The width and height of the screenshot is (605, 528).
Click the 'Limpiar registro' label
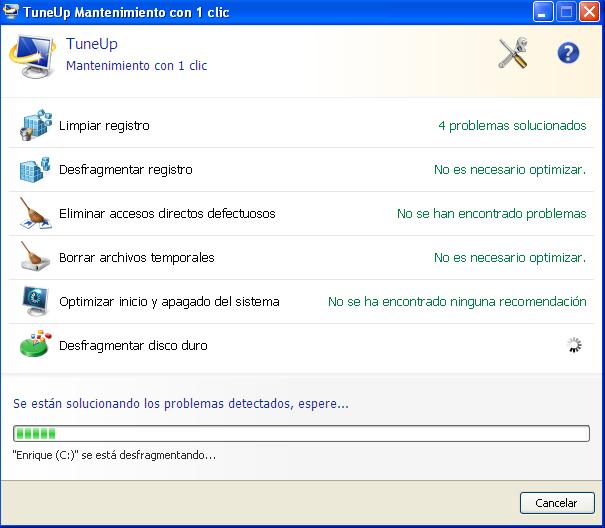click(104, 125)
